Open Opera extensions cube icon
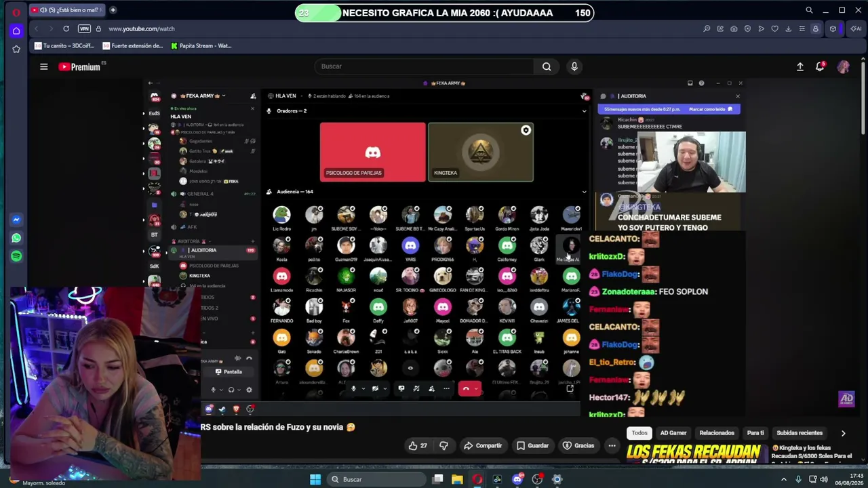 point(833,28)
